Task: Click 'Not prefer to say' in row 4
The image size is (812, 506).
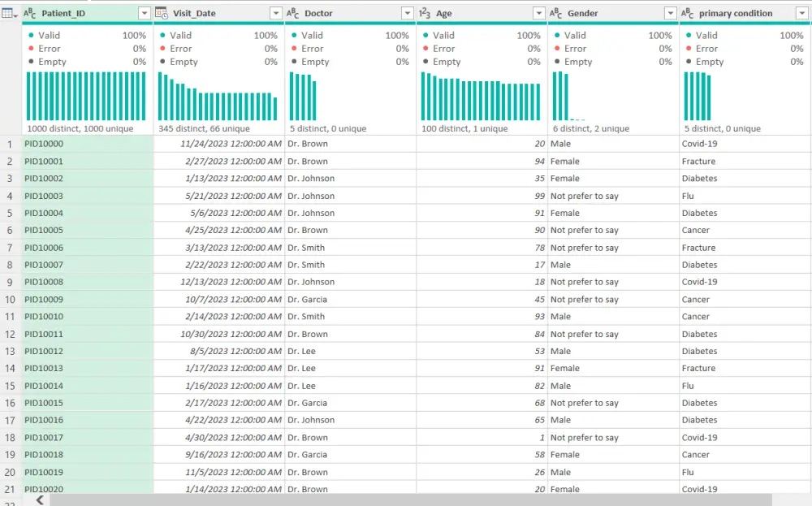Action: pos(614,196)
